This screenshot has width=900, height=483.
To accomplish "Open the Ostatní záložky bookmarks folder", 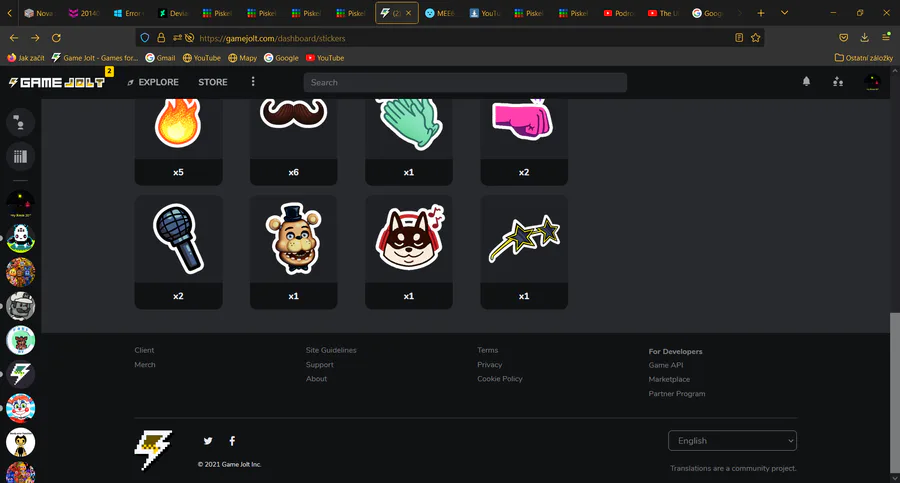I will tap(863, 58).
